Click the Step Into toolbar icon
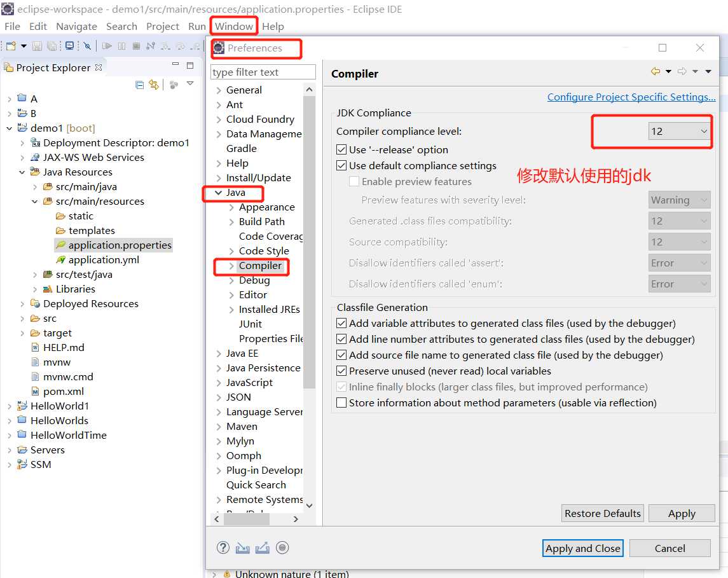728x578 pixels. click(x=166, y=46)
